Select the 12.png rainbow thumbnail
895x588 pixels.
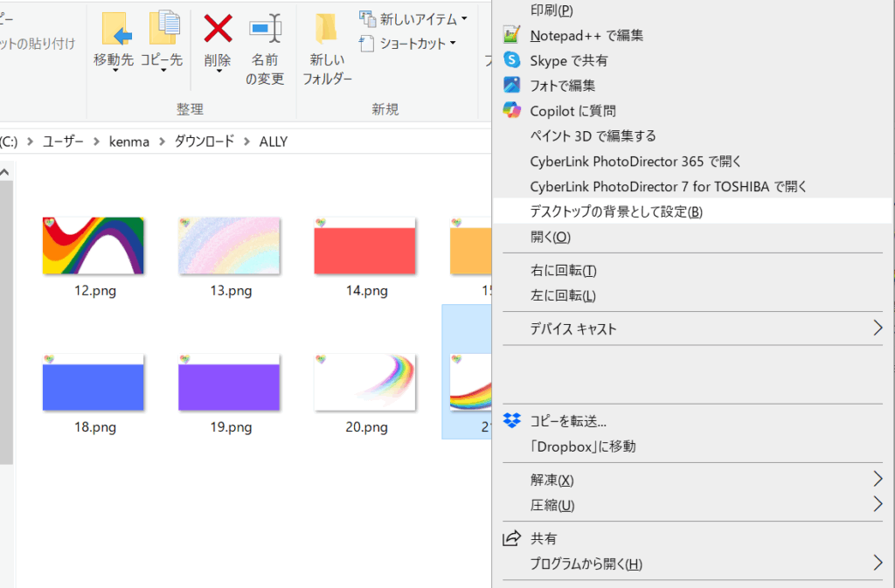pos(93,246)
